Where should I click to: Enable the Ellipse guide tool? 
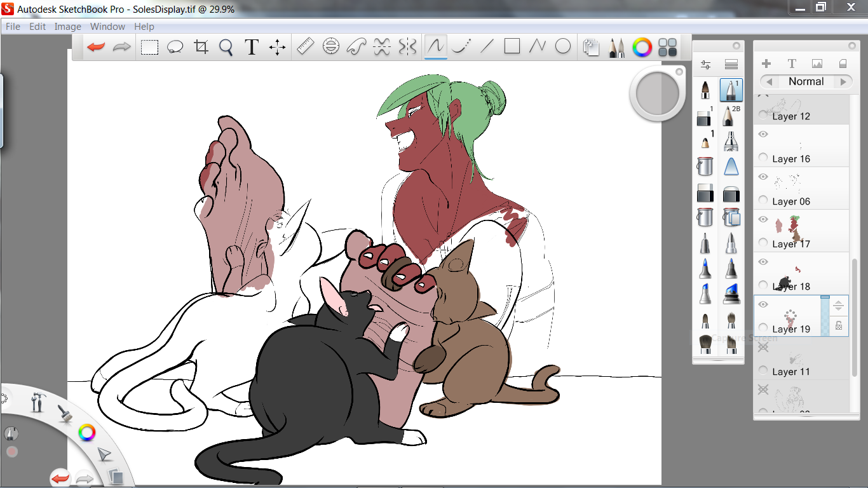(x=331, y=46)
